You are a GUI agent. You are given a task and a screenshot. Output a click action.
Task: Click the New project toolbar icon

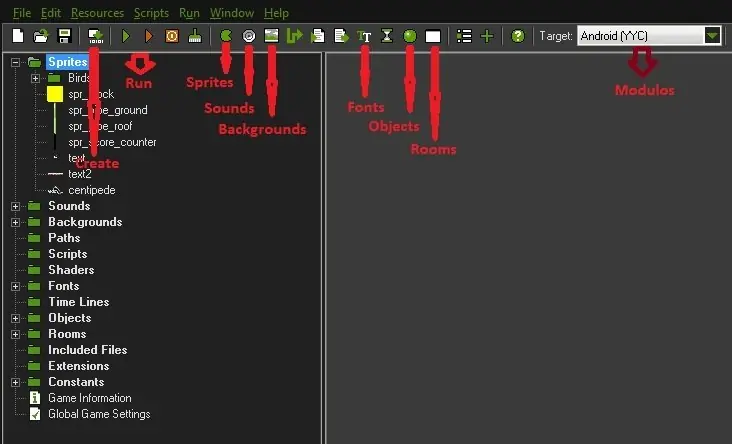coord(18,36)
